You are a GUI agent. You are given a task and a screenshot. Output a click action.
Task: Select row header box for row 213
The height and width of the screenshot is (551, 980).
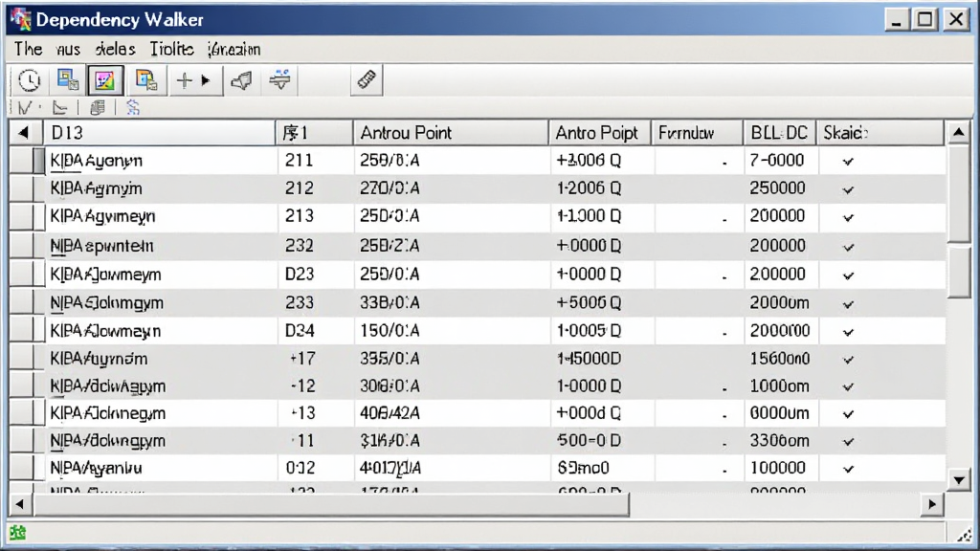pos(27,217)
